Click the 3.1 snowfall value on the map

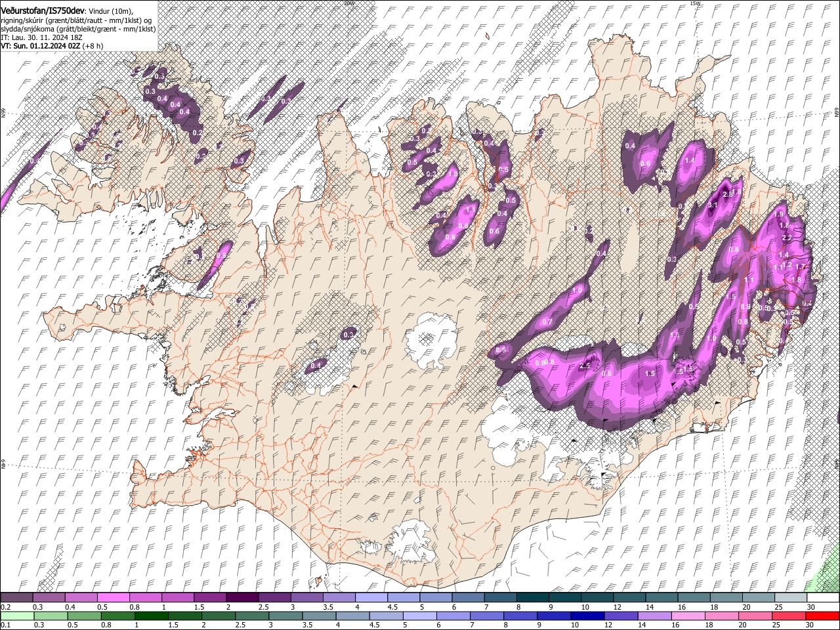point(713,205)
